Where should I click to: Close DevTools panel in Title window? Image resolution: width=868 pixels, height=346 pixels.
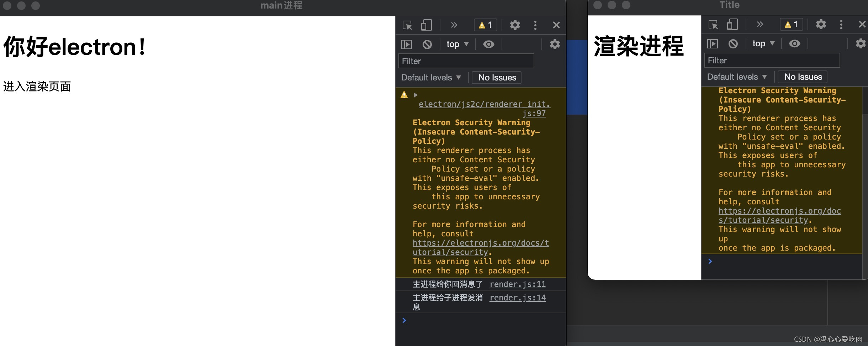point(862,24)
